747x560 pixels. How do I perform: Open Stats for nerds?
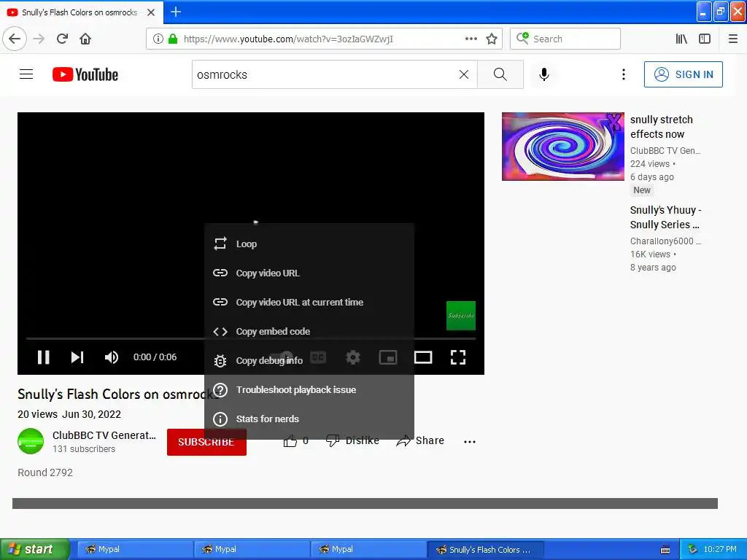click(309, 419)
